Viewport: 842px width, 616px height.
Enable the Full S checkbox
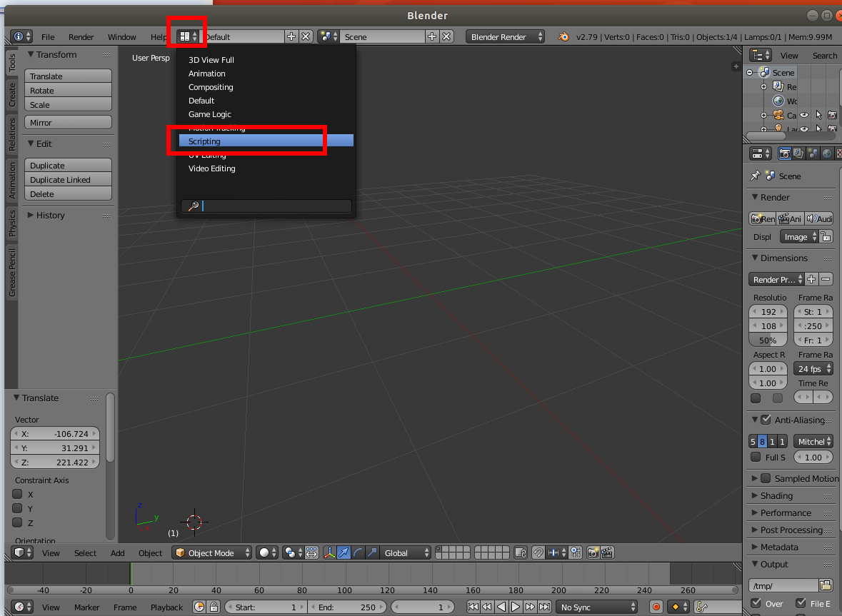coord(756,457)
